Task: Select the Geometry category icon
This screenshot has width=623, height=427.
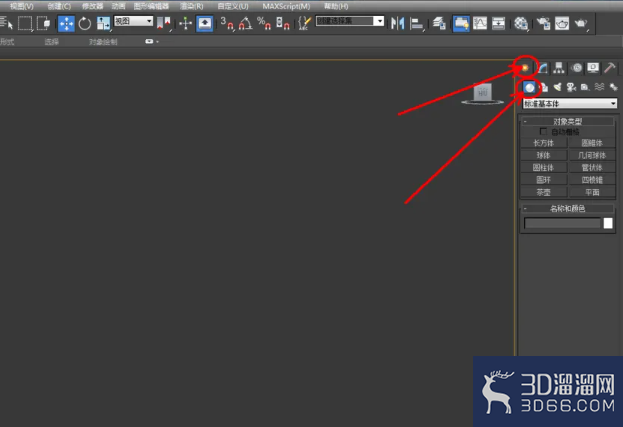Action: (529, 87)
